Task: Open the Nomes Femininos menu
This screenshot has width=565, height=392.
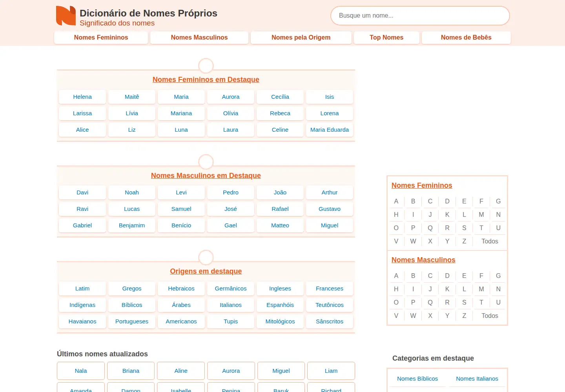Action: pos(101,38)
